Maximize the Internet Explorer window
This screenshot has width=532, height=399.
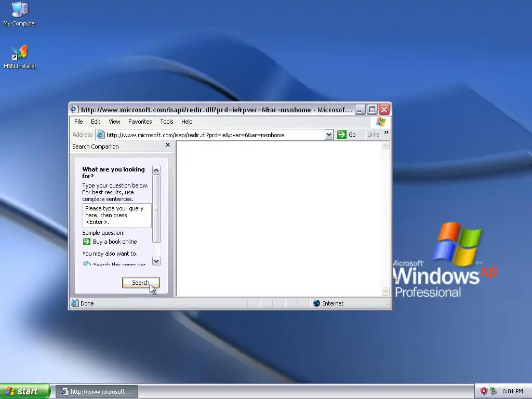372,109
